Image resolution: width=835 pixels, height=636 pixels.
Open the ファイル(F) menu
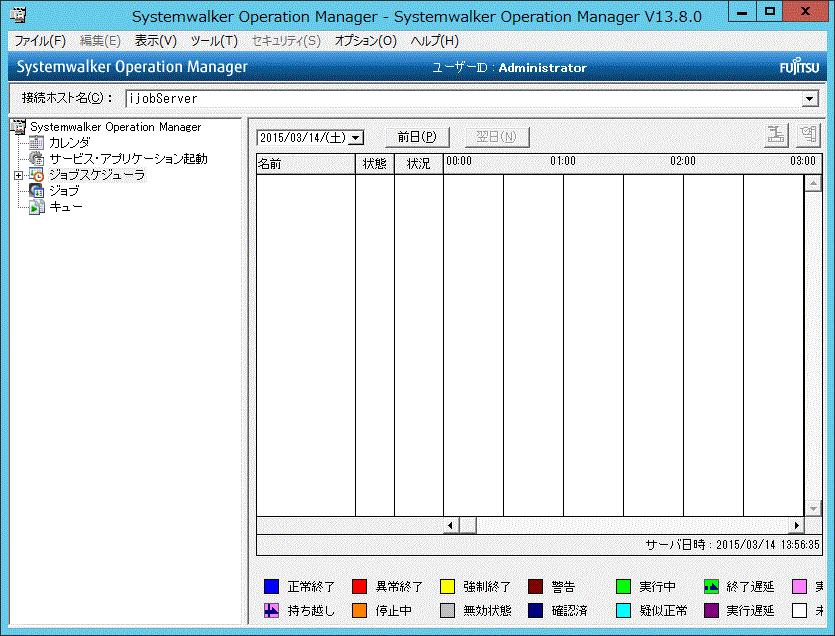(40, 41)
